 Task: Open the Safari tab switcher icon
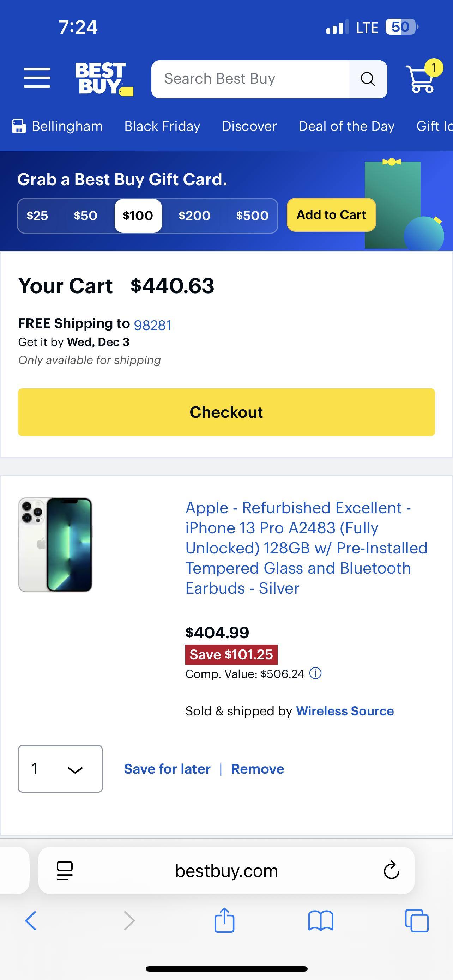point(417,921)
